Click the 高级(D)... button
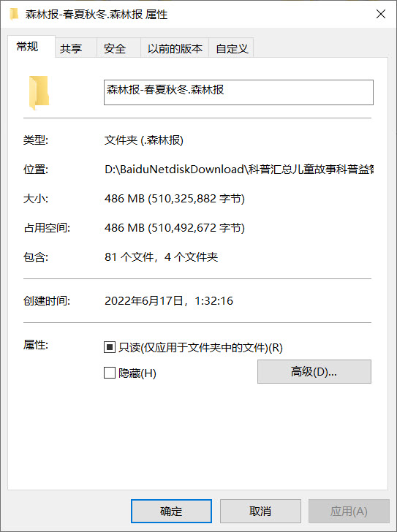This screenshot has width=397, height=532. tap(314, 371)
